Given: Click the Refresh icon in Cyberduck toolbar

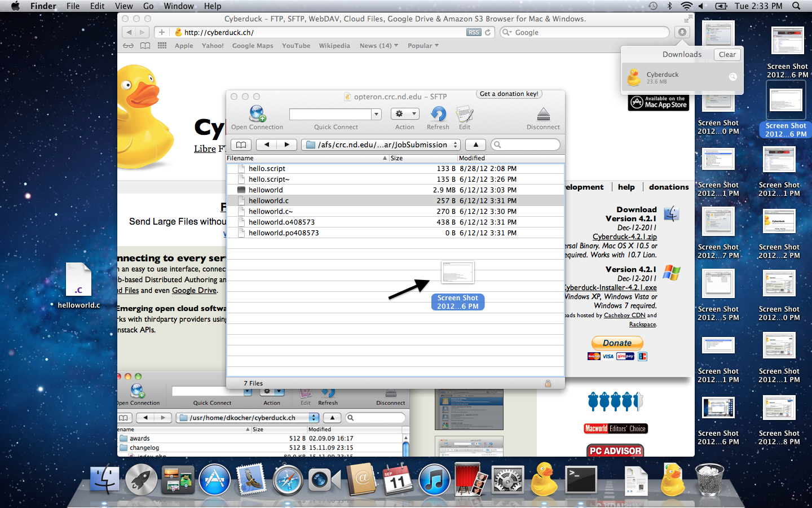Looking at the screenshot, I should click(438, 115).
